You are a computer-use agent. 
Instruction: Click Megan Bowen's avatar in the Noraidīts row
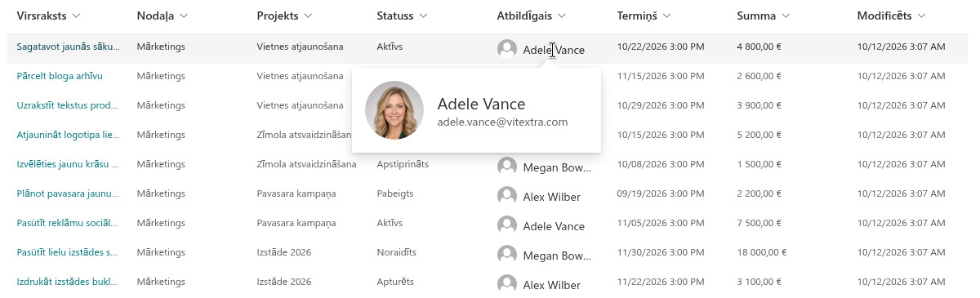click(507, 255)
